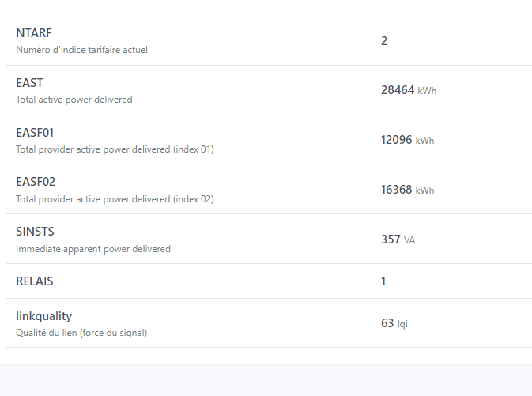Image resolution: width=532 pixels, height=396 pixels.
Task: Click the EASF01 attribute name
Action: click(35, 132)
